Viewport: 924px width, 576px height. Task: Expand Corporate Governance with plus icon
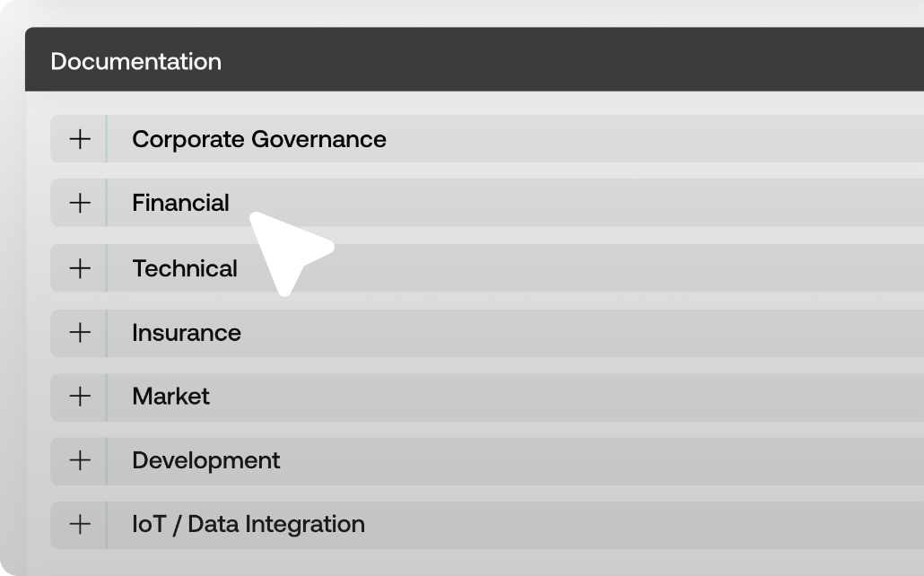pos(80,139)
